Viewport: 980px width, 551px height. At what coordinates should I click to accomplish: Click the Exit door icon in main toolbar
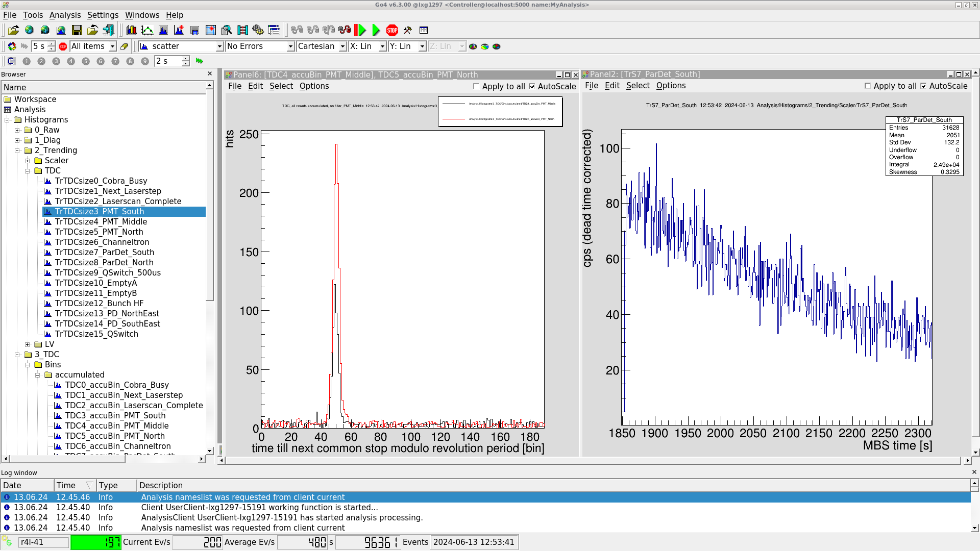click(x=108, y=30)
